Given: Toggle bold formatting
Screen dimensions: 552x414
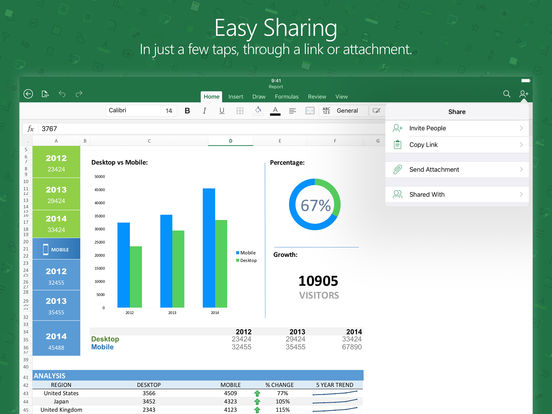Looking at the screenshot, I should (187, 111).
